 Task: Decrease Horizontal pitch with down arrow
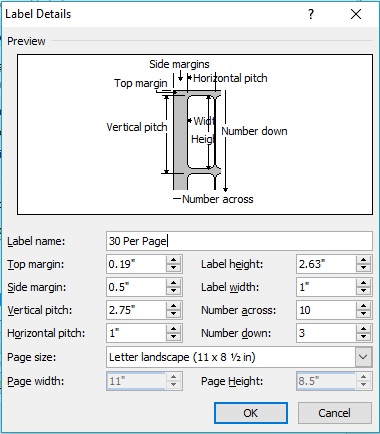pos(174,337)
